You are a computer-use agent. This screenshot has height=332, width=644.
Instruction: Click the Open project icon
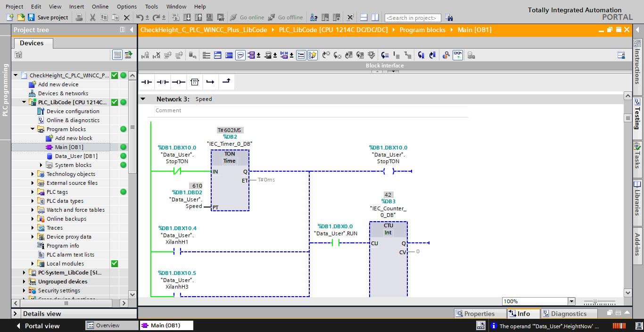tap(21, 17)
